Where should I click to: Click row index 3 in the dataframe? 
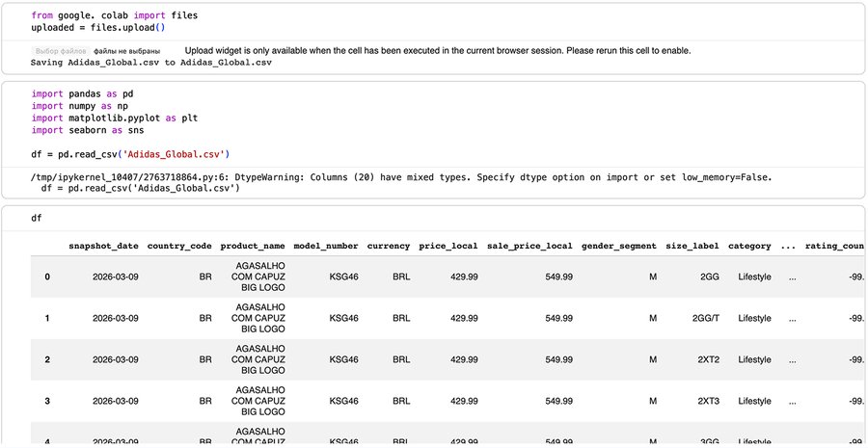(47, 401)
